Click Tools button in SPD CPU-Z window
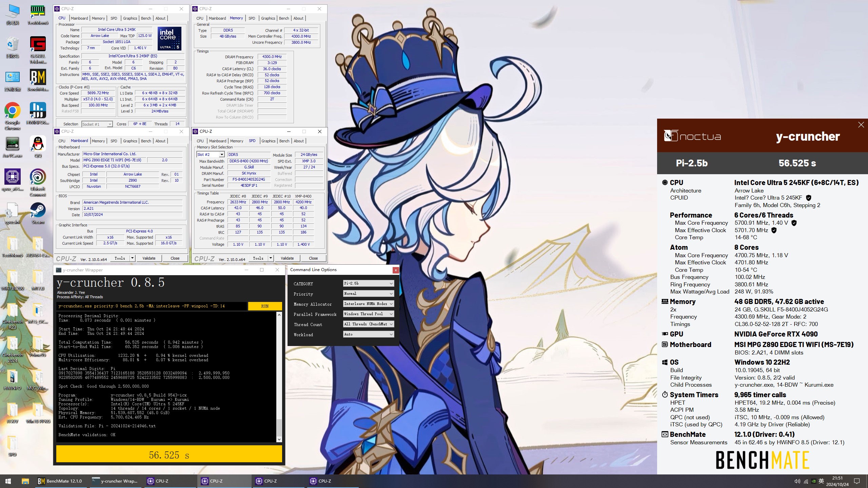The width and height of the screenshot is (868, 488). click(x=258, y=258)
